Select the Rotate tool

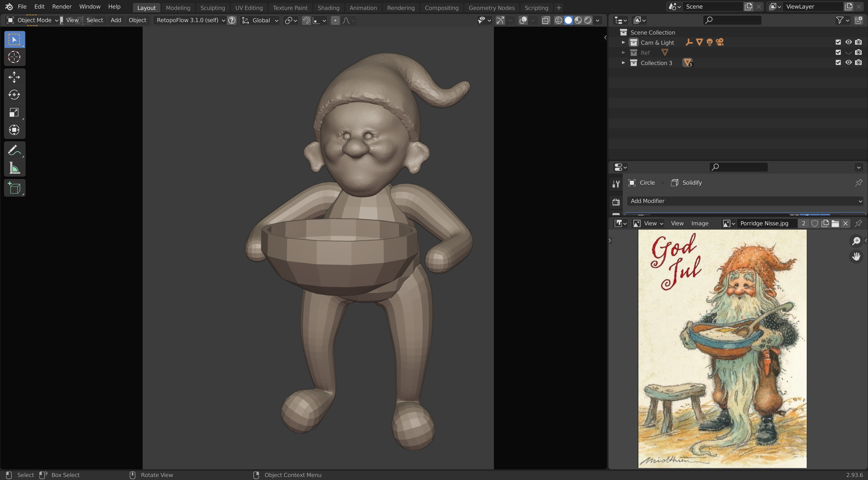(14, 95)
